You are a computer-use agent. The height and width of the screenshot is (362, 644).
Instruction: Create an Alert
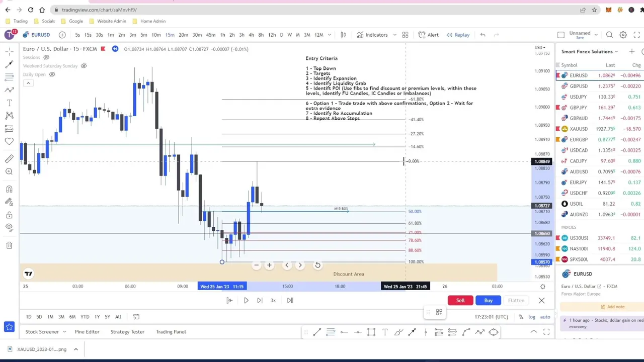coord(428,35)
